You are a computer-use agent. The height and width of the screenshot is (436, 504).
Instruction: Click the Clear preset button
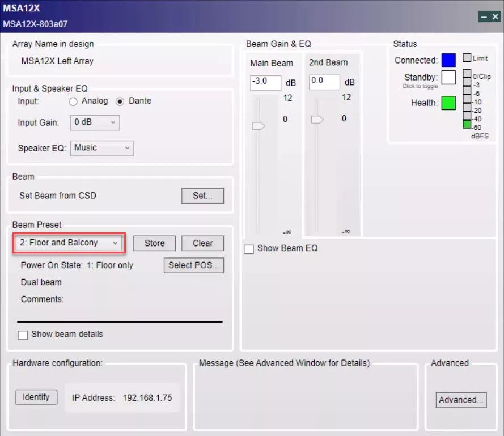click(202, 243)
